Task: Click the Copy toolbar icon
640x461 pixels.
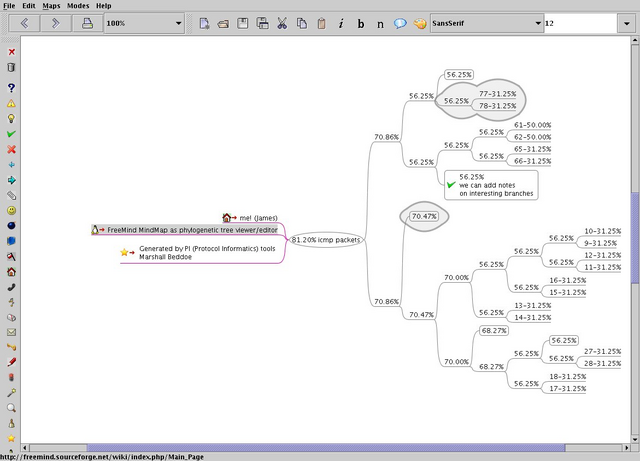Action: pyautogui.click(x=302, y=23)
